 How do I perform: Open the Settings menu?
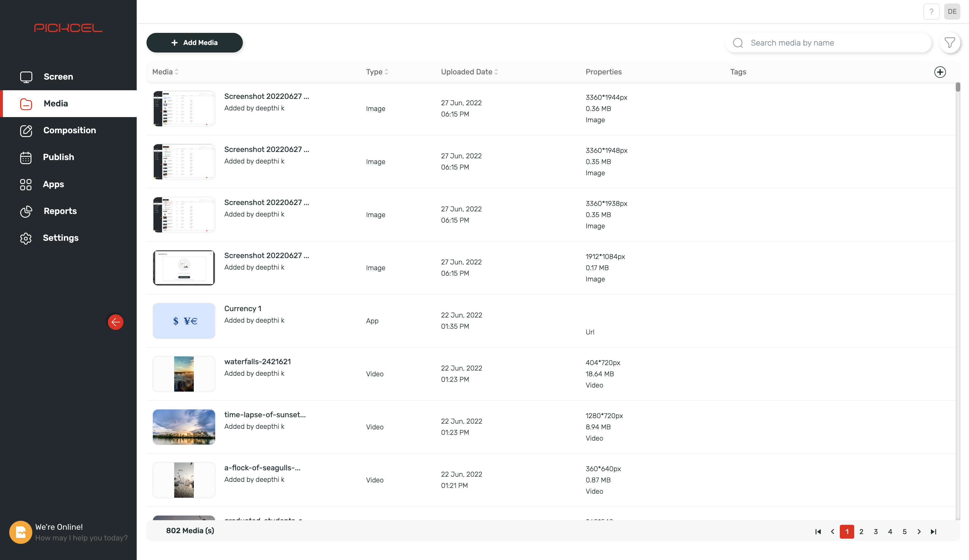[x=68, y=238]
